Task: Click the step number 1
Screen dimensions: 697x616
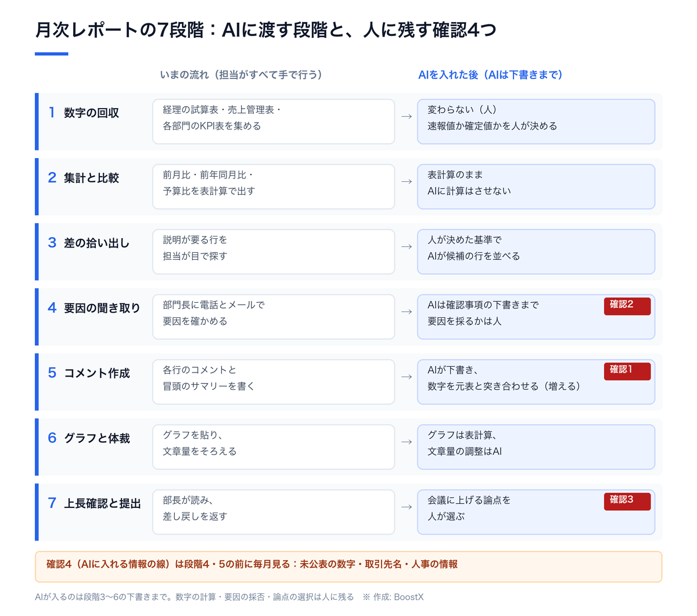Action: (x=52, y=112)
